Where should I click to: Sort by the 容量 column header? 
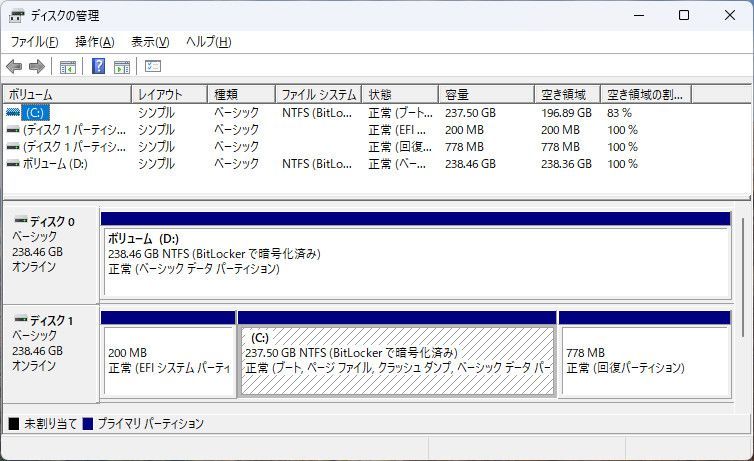pos(486,94)
